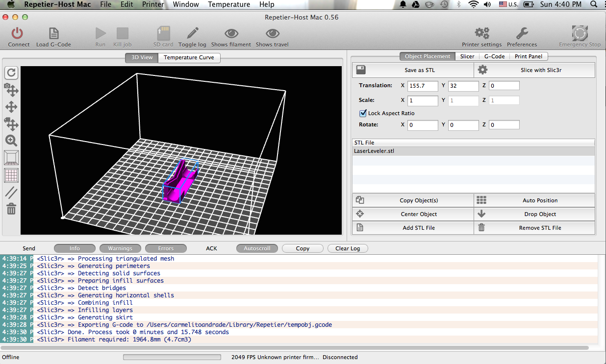Toggle the Warnings log filter
606x364 pixels.
point(120,248)
